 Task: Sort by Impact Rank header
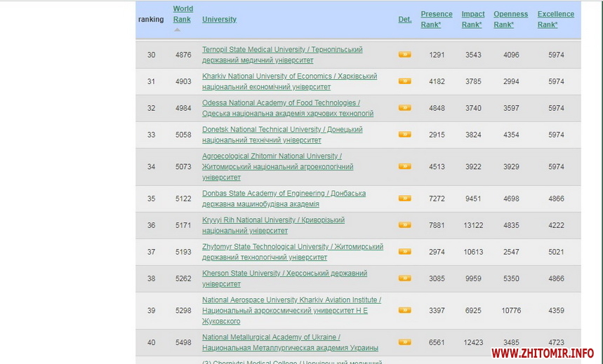[x=472, y=19]
